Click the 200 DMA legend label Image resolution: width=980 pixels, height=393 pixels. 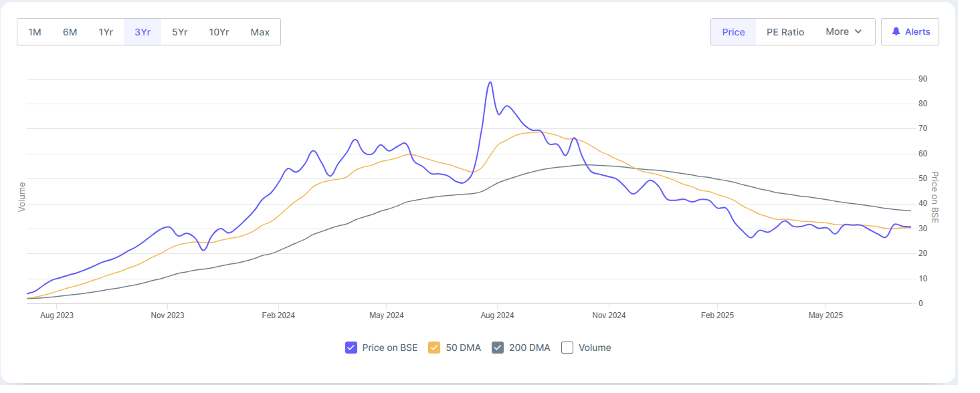(x=530, y=348)
